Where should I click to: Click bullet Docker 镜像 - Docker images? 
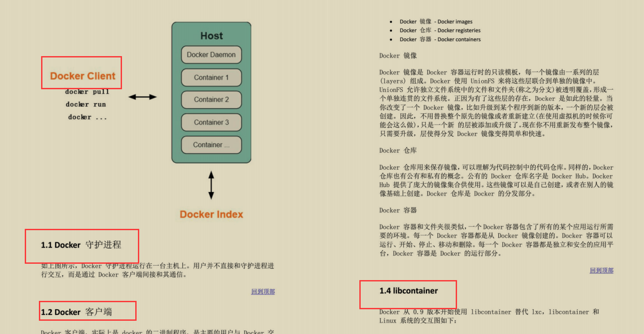[436, 22]
